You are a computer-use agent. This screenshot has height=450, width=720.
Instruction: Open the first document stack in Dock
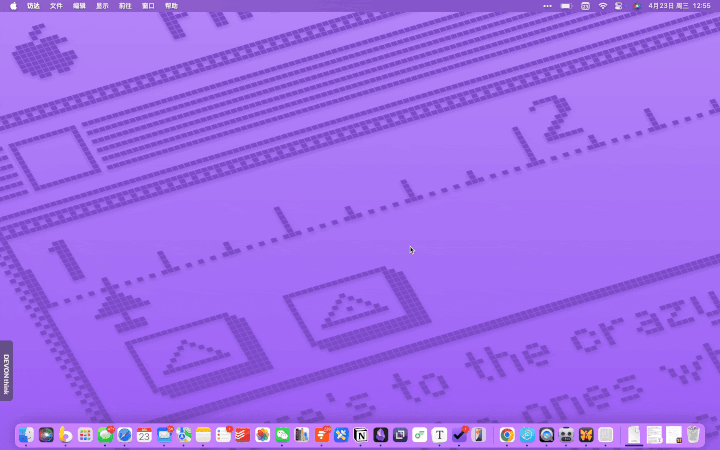point(634,435)
